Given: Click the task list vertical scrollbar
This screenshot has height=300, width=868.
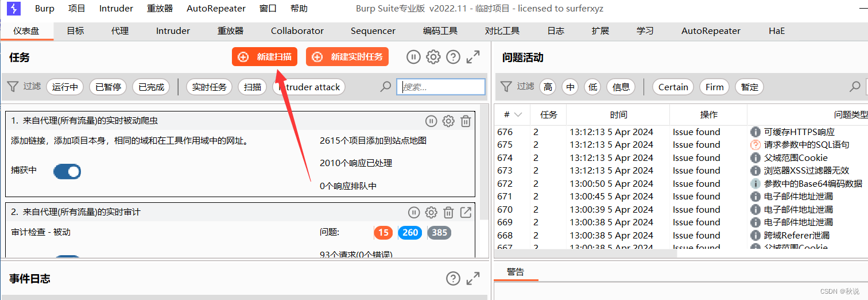Looking at the screenshot, I should tap(483, 161).
